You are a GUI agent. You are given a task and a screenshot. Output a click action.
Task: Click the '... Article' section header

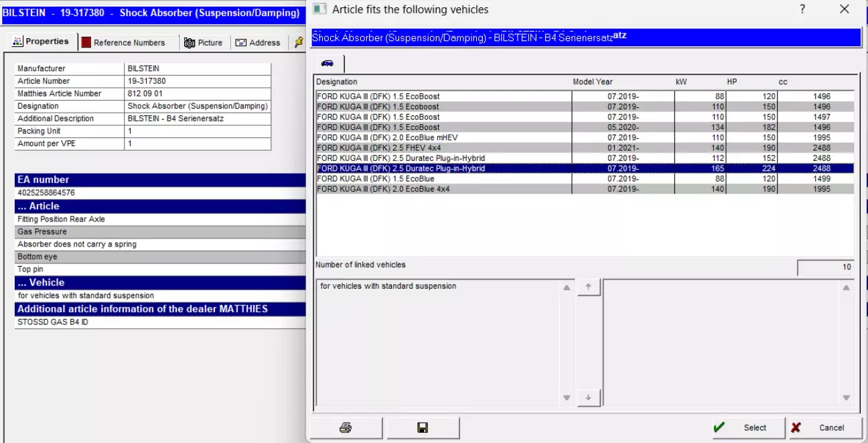coord(160,206)
